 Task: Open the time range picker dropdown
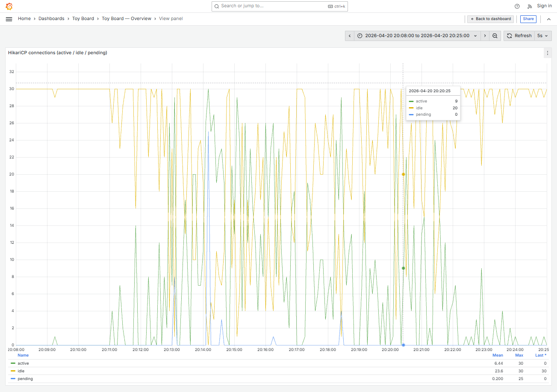click(417, 36)
